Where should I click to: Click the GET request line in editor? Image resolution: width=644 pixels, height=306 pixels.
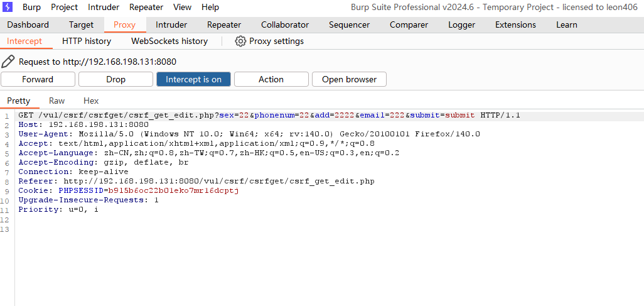click(269, 116)
